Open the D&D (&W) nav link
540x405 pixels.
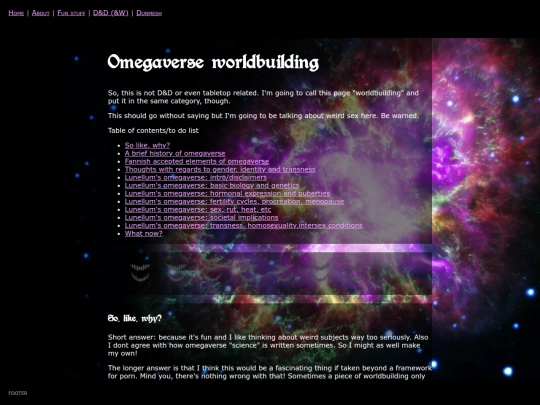point(111,13)
